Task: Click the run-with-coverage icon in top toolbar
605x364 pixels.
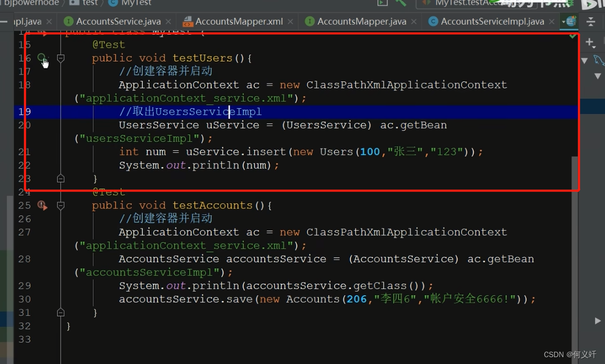Action: [x=382, y=3]
